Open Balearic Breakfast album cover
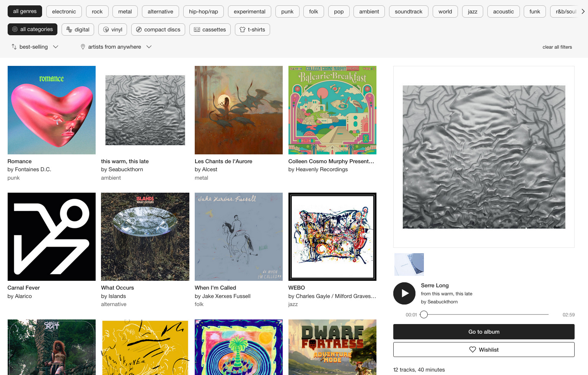 point(332,110)
